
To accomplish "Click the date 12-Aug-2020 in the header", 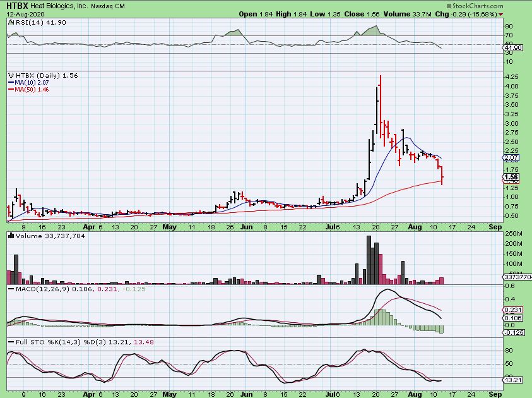I will 25,15.
